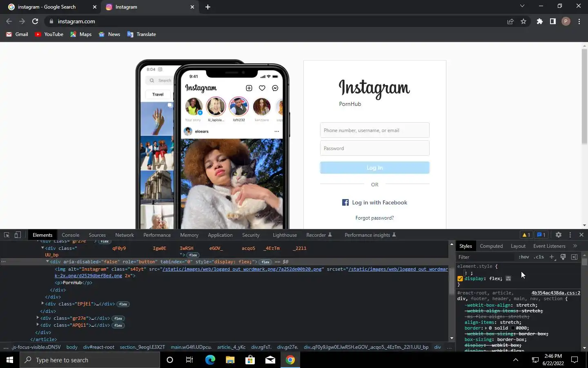Share this page icon in address bar
588x368 pixels.
click(x=510, y=21)
